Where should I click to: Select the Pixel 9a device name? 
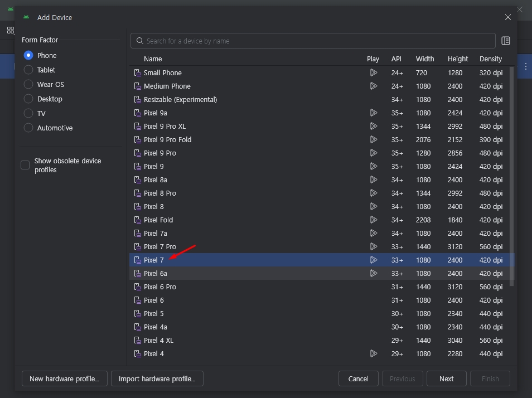[156, 113]
